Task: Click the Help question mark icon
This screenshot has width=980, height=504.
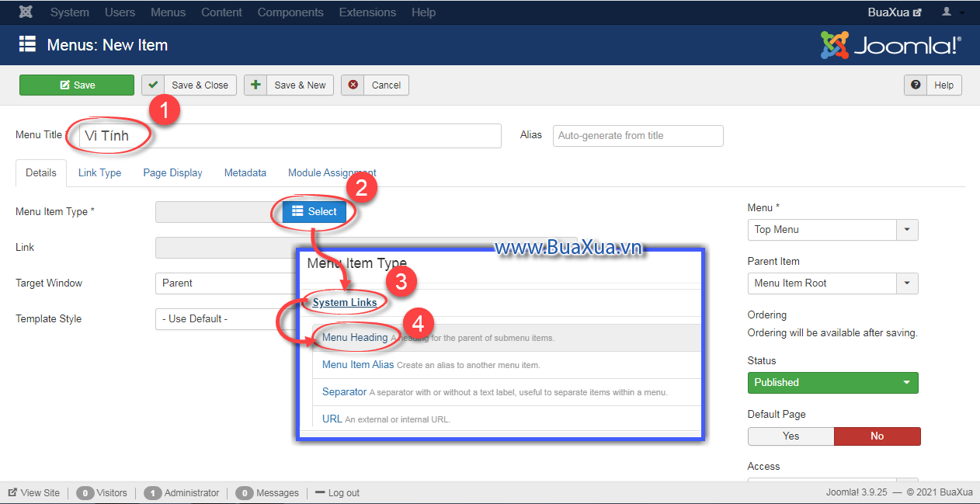Action: pos(916,85)
